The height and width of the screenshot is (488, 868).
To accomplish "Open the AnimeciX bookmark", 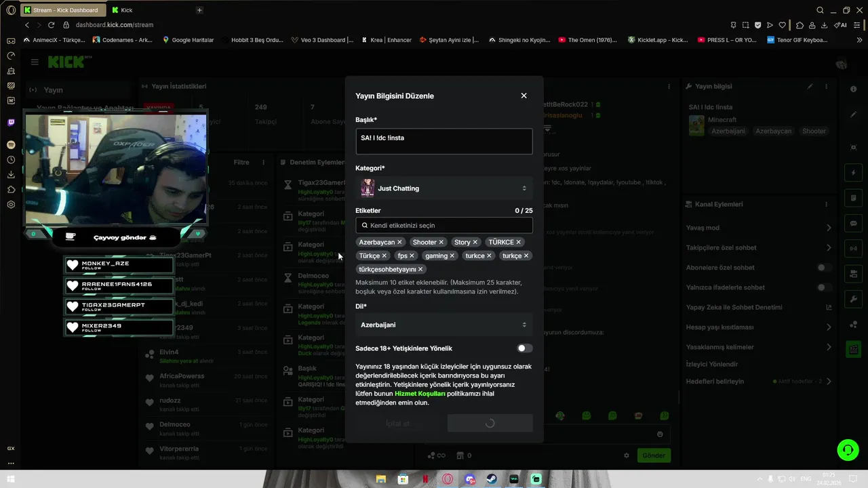I will click(x=55, y=40).
